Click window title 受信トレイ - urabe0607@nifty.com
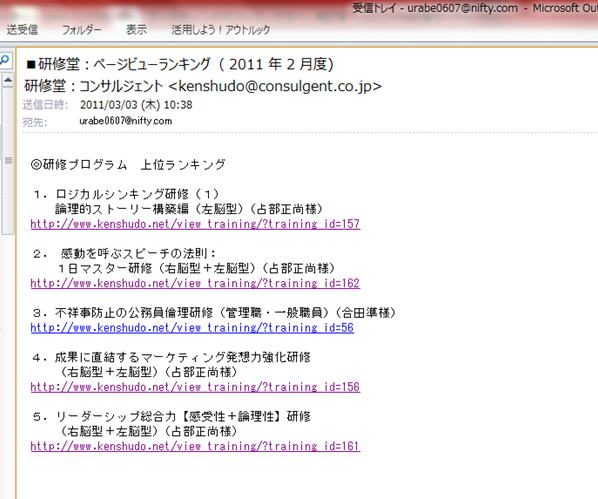 tap(435, 8)
